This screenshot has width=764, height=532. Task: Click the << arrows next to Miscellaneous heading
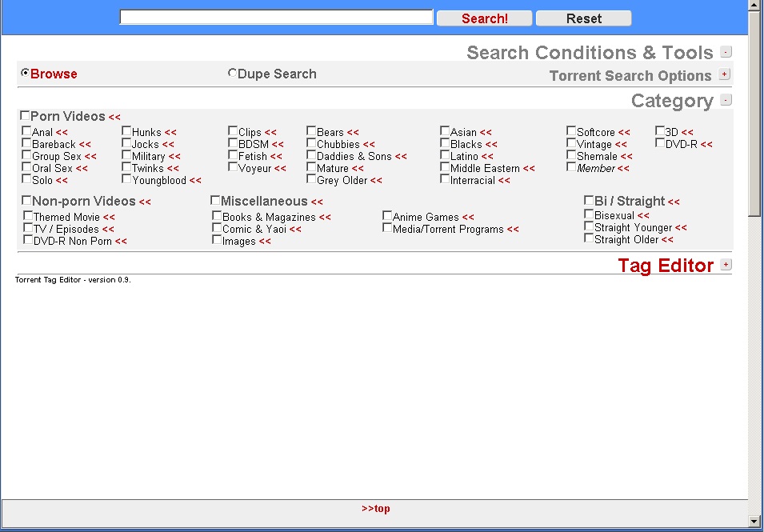point(317,202)
